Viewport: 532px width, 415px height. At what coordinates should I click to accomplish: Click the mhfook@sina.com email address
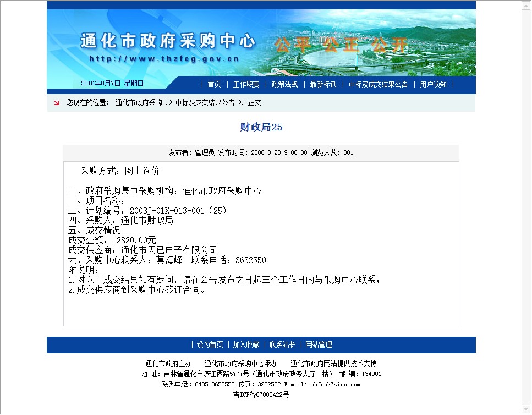pos(334,385)
